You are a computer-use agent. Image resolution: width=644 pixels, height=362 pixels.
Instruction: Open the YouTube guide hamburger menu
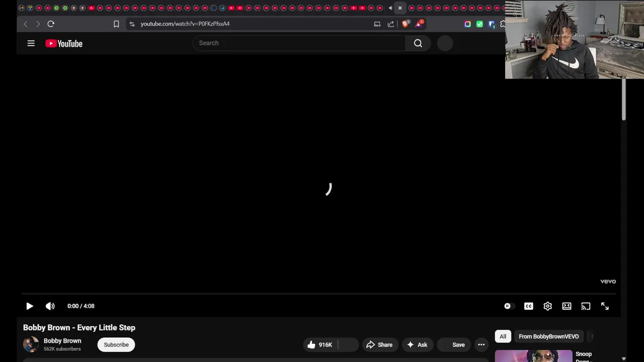pos(31,43)
